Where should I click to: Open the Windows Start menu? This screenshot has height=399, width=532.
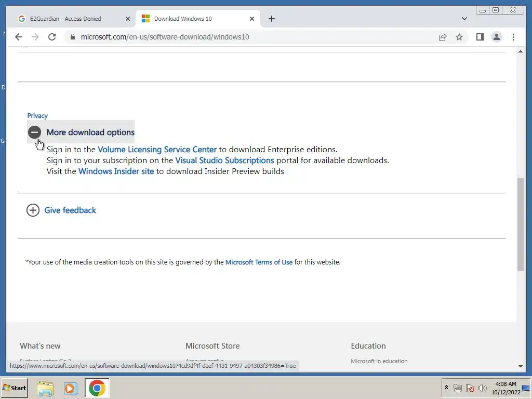pyautogui.click(x=14, y=388)
